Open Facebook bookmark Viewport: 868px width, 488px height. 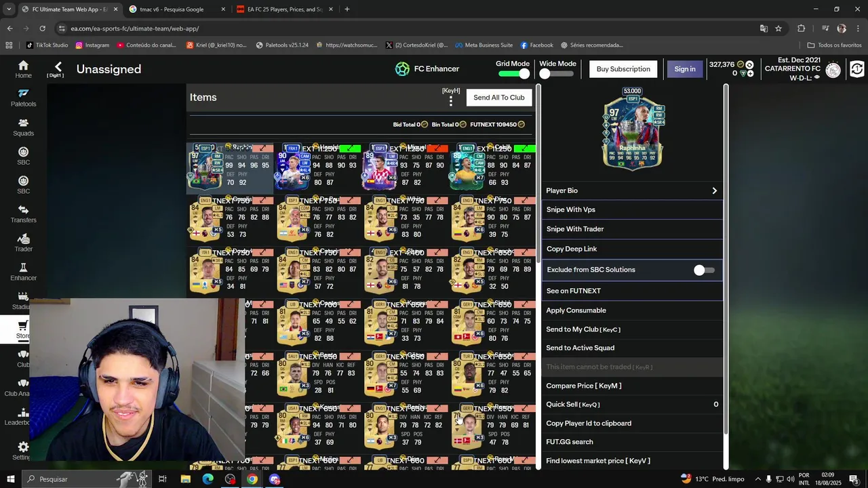coord(537,45)
